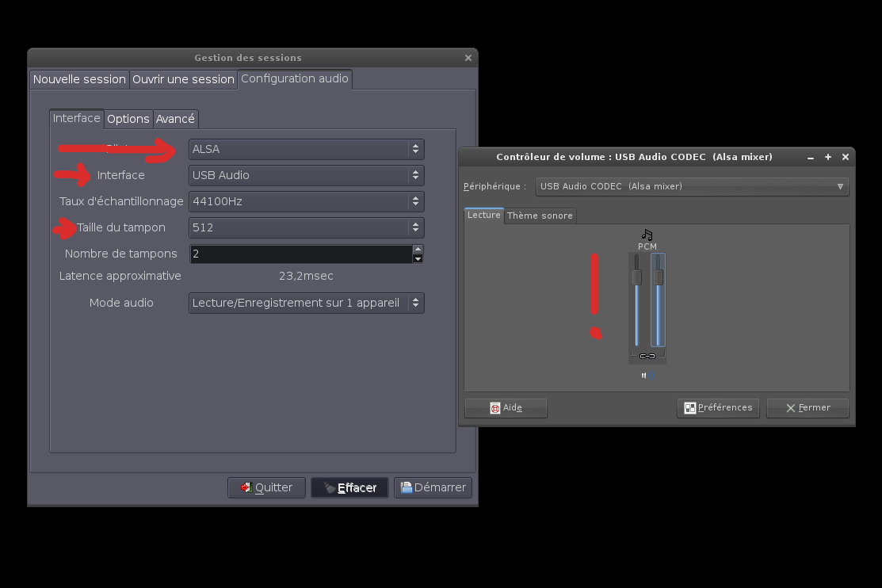Maximize the Contrôleur de volume window
882x588 pixels.
(828, 157)
